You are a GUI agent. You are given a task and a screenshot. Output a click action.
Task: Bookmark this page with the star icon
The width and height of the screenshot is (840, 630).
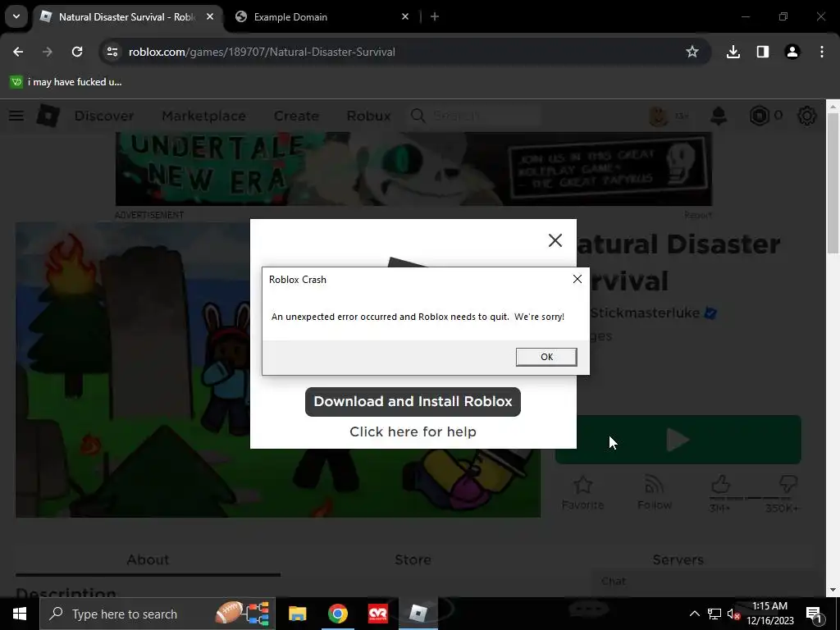click(692, 52)
